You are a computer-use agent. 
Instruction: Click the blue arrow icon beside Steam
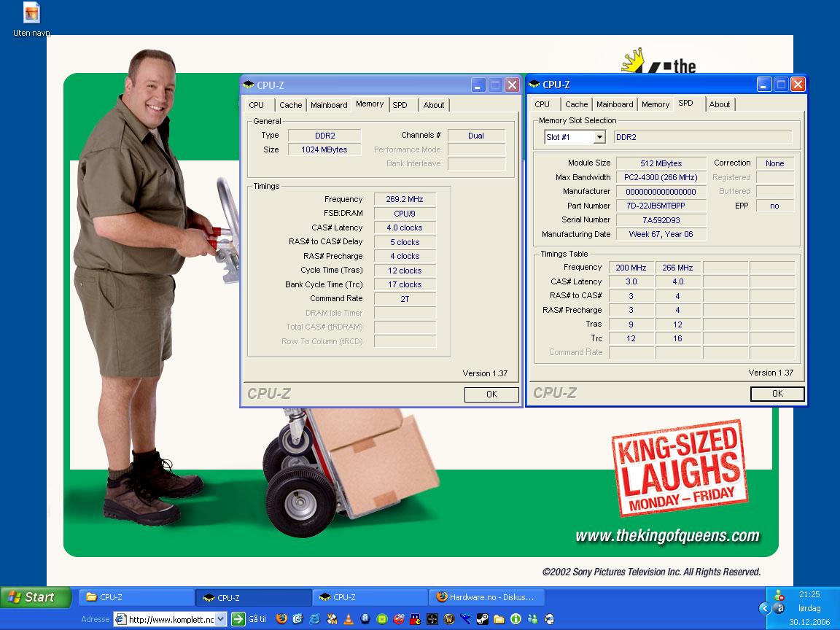click(465, 619)
